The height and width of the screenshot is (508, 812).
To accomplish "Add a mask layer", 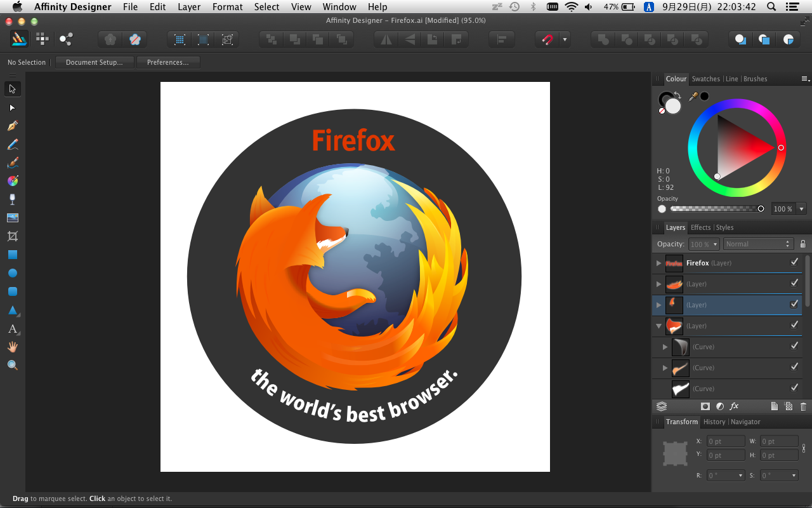I will tap(705, 406).
